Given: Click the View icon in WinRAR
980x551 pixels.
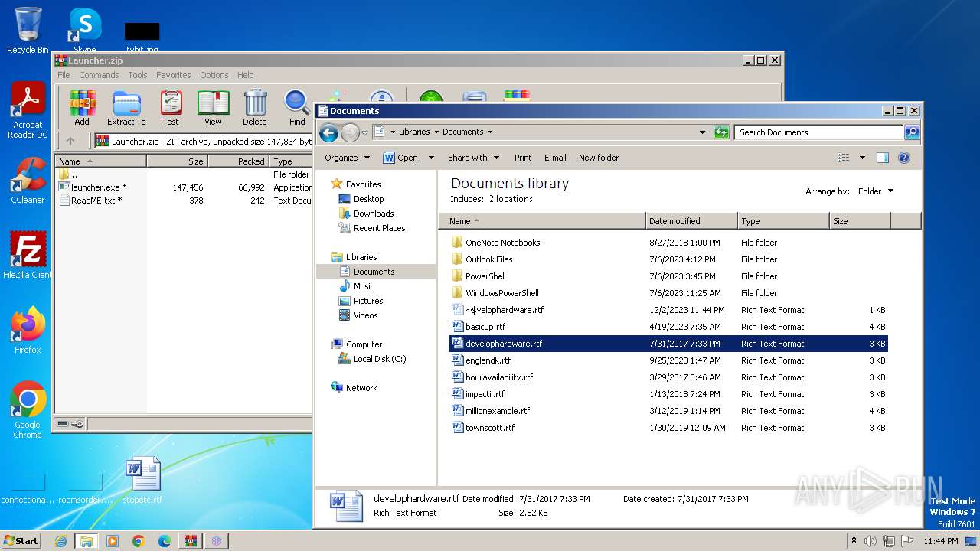Looking at the screenshot, I should coord(213,108).
